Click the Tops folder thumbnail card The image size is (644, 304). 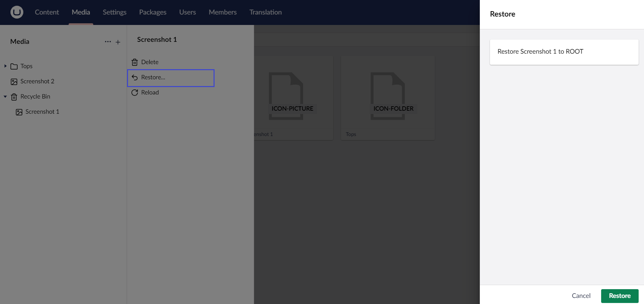[x=388, y=98]
